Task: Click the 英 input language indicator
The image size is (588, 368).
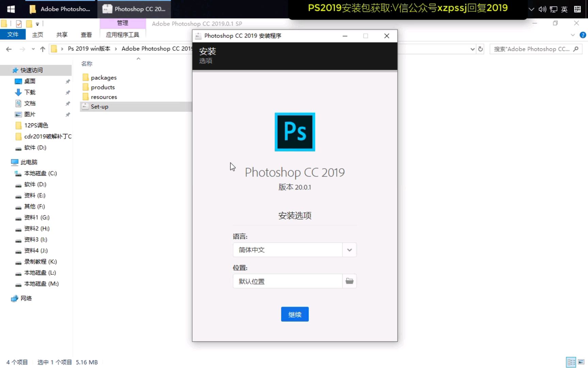Action: point(564,9)
